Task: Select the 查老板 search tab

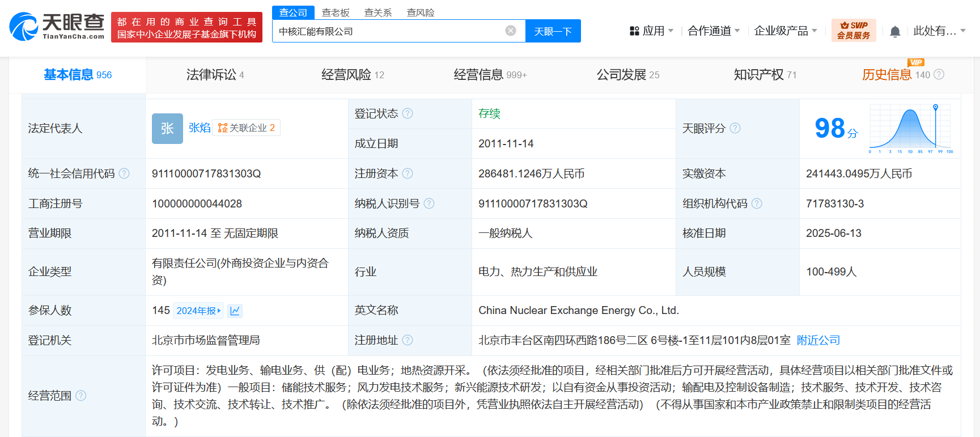Action: (336, 12)
